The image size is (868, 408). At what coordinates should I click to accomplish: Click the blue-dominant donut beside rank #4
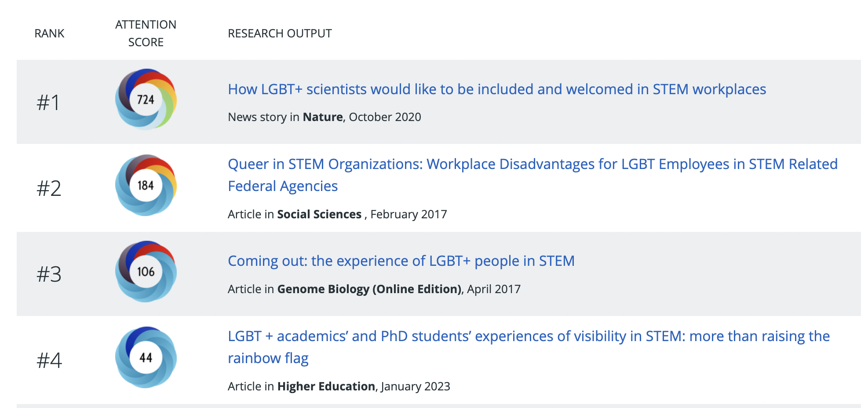[x=146, y=357]
